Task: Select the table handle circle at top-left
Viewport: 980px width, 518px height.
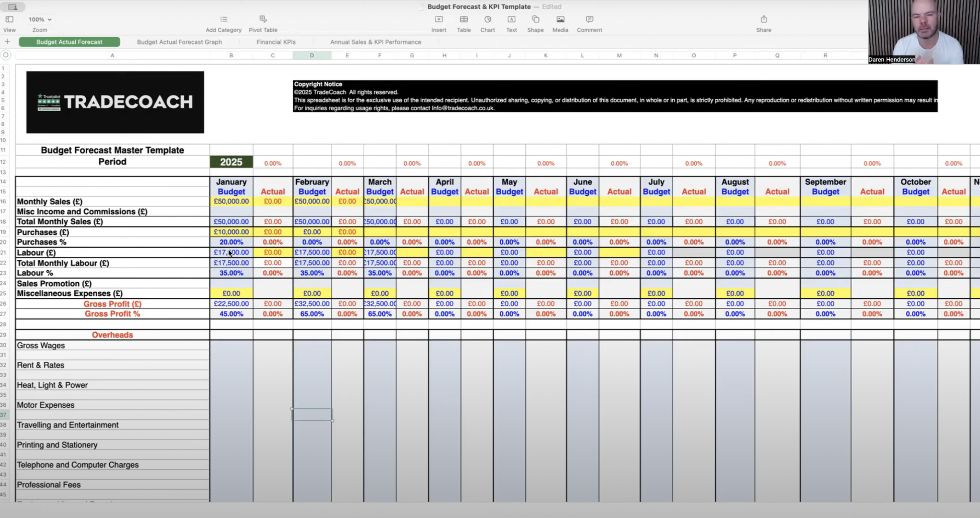Action: (x=6, y=55)
